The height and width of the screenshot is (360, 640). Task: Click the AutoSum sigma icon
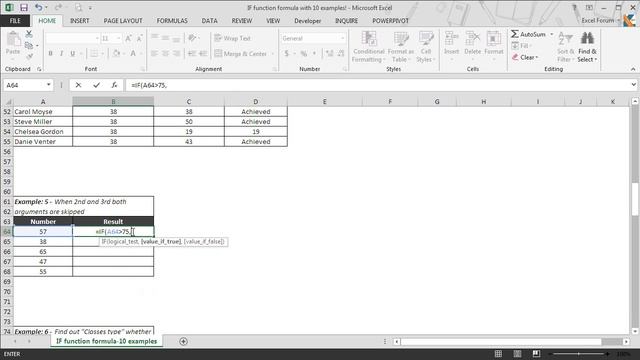click(x=515, y=34)
